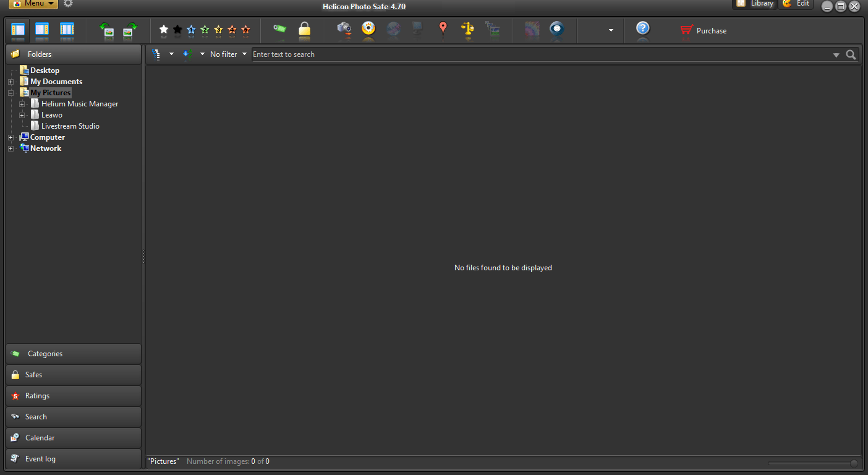Select Network in the folder tree
The width and height of the screenshot is (868, 475).
coord(46,148)
